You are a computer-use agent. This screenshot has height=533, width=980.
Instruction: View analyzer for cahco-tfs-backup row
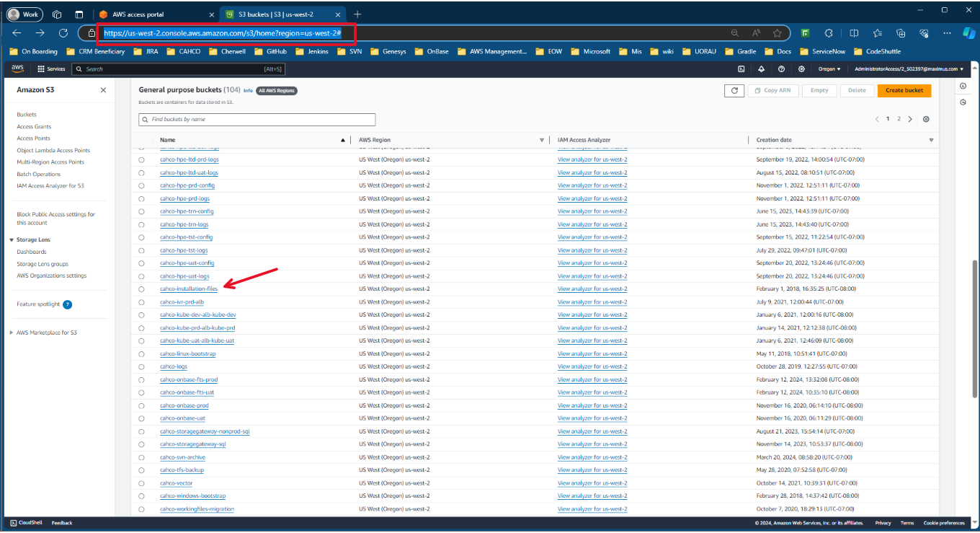click(x=592, y=470)
